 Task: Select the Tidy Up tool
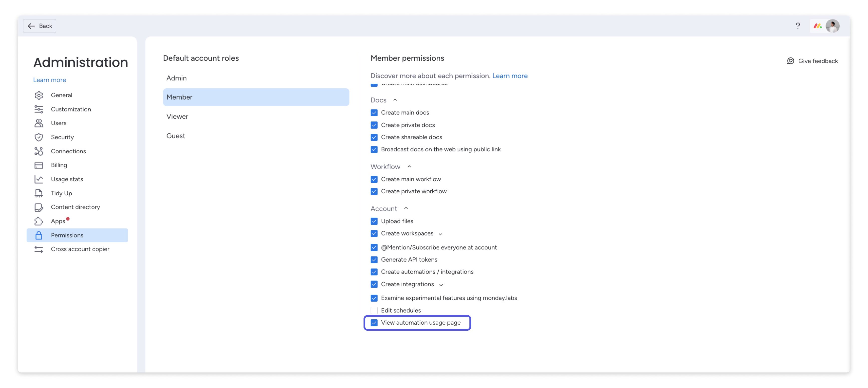pyautogui.click(x=61, y=193)
